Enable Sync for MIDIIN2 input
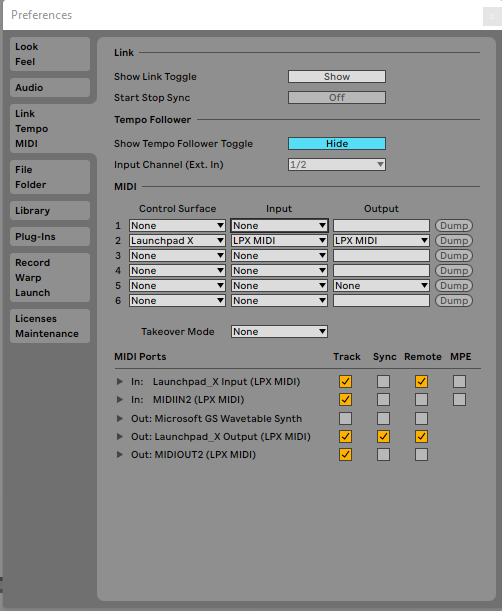Screen dimensions: 502x611 click(x=384, y=399)
